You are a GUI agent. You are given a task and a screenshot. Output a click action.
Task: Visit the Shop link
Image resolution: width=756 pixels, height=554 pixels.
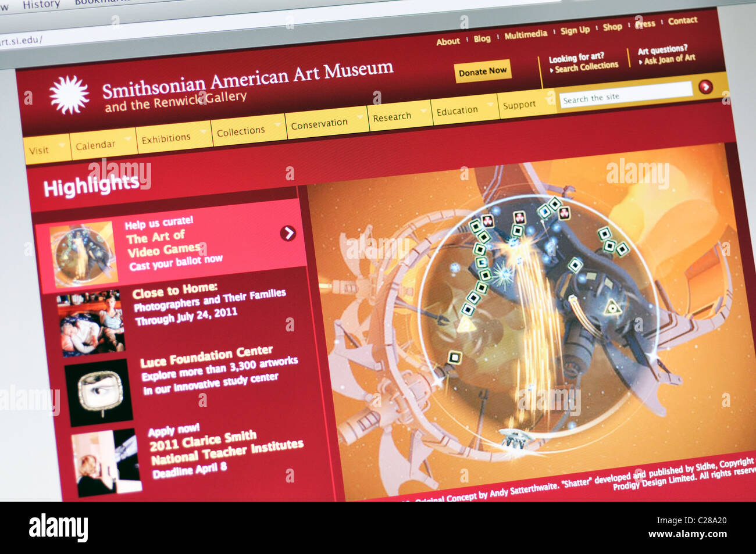click(x=612, y=27)
